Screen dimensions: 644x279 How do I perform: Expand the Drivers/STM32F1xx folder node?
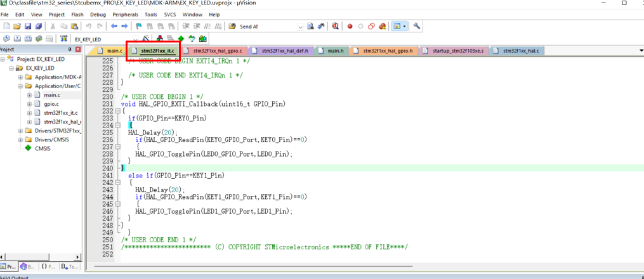coord(20,131)
